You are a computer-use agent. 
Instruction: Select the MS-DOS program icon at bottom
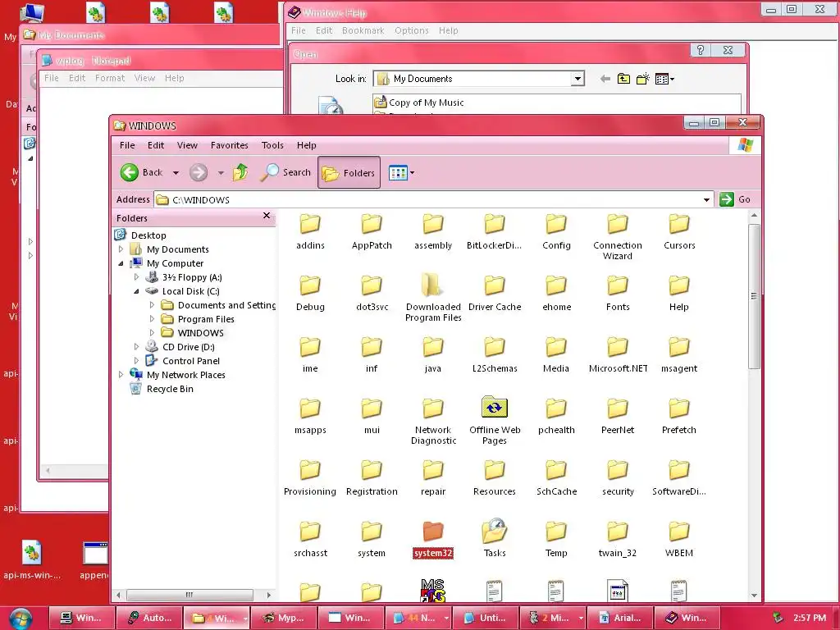click(x=433, y=591)
